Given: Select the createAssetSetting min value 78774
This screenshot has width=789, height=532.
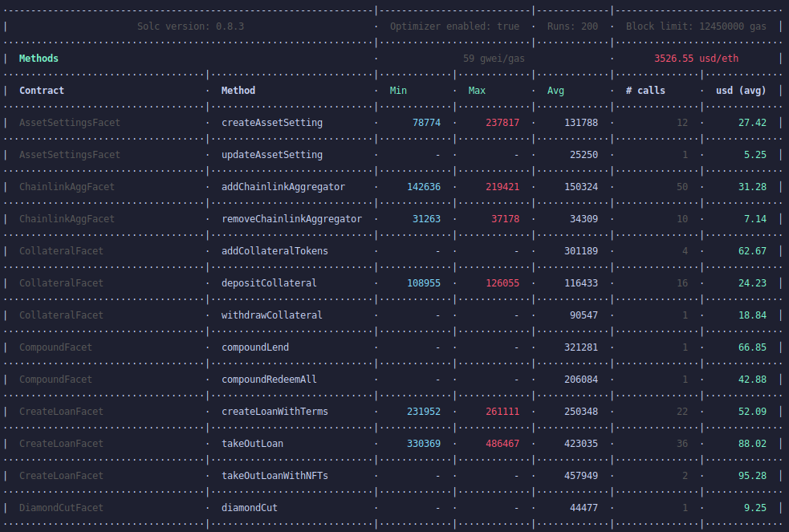Looking at the screenshot, I should point(427,123).
